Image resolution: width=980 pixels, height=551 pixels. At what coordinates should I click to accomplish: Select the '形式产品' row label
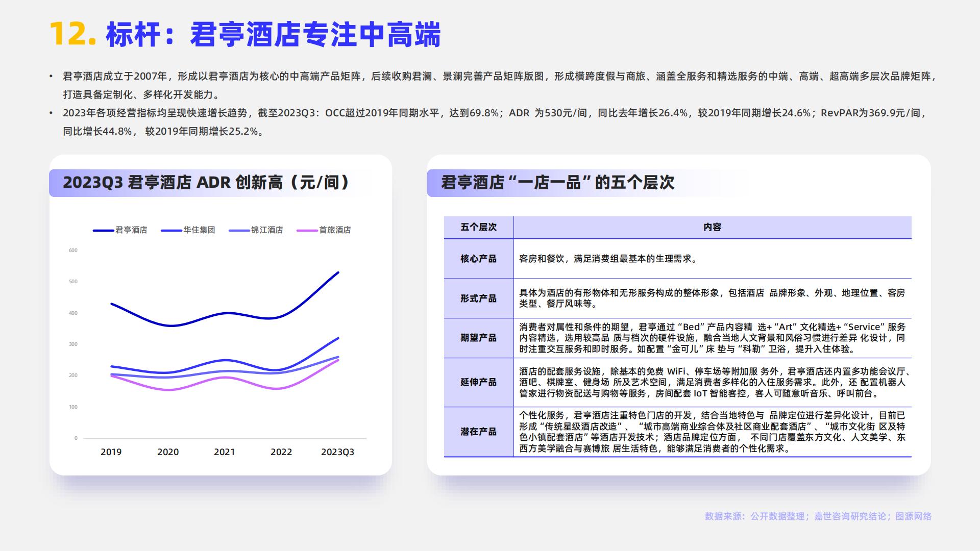pyautogui.click(x=479, y=298)
